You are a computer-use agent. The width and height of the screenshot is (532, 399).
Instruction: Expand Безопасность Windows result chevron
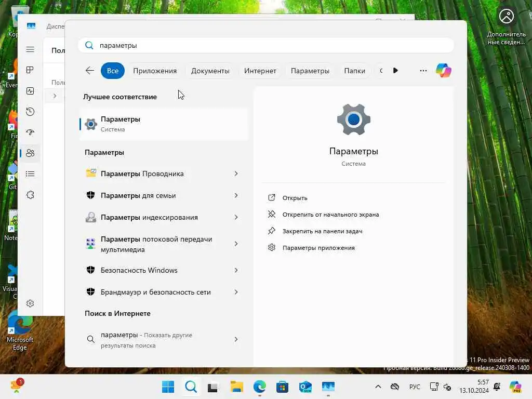236,270
